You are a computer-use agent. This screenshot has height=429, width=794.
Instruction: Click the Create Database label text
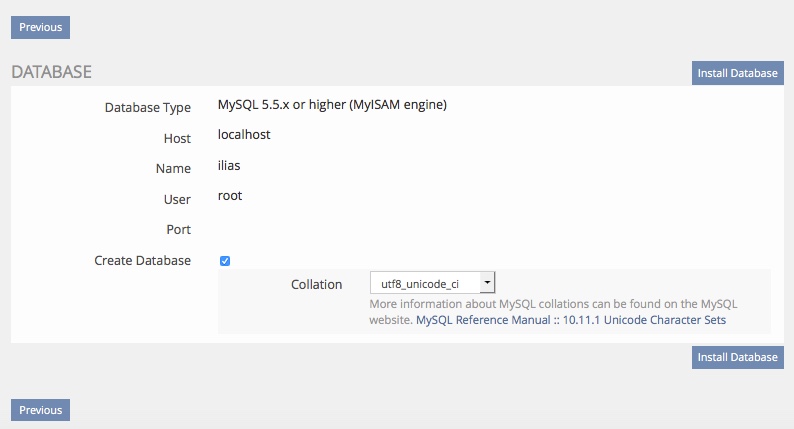142,261
